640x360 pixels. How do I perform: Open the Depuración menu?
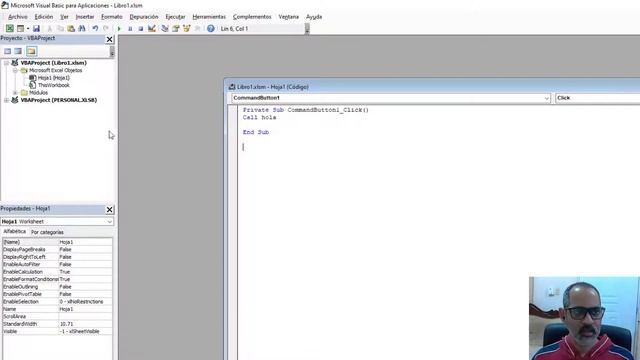click(x=144, y=17)
